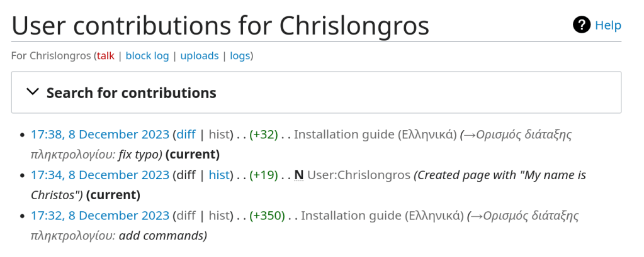Viewport: 644px width, 257px height.
Task: Open the 17:34, 8 December 2023 revision
Action: (x=100, y=175)
